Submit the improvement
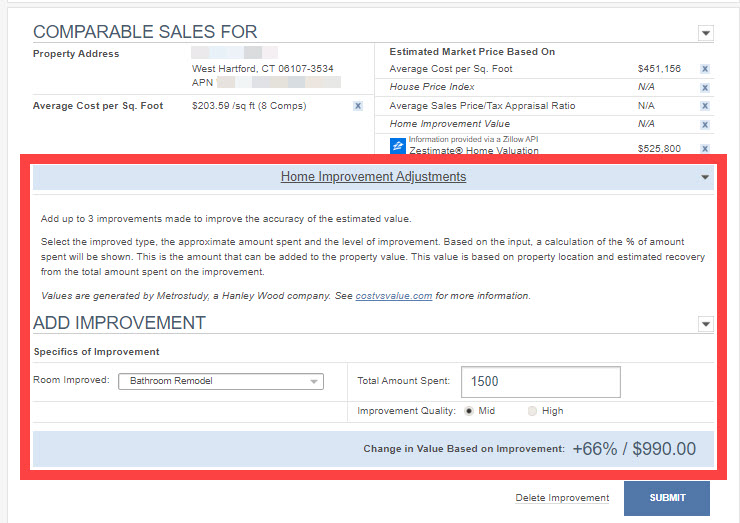 click(x=667, y=498)
